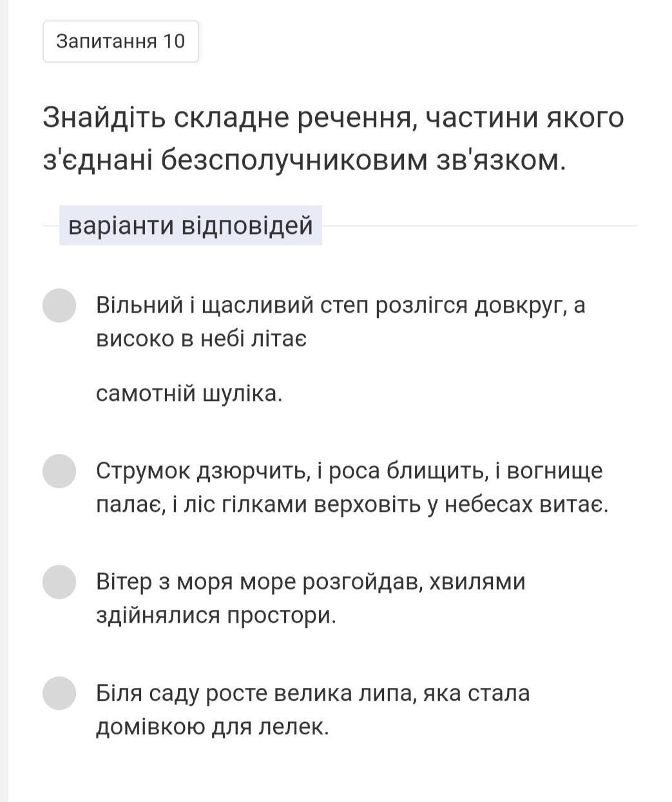This screenshot has width=672, height=802.
Task: Click the text "домівкою для лелек."
Action: click(213, 727)
